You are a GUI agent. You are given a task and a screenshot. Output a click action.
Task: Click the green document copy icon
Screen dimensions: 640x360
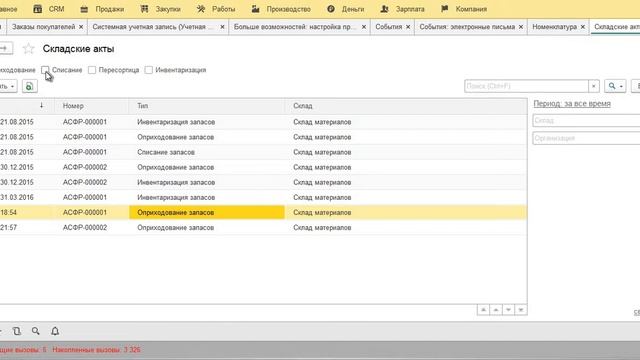[x=29, y=86]
